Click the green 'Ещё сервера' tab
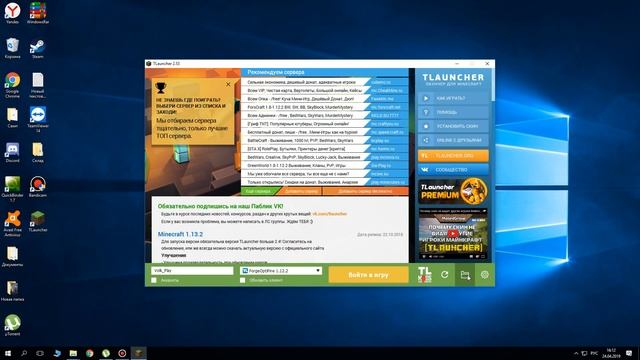640x360 pixels. [259, 191]
